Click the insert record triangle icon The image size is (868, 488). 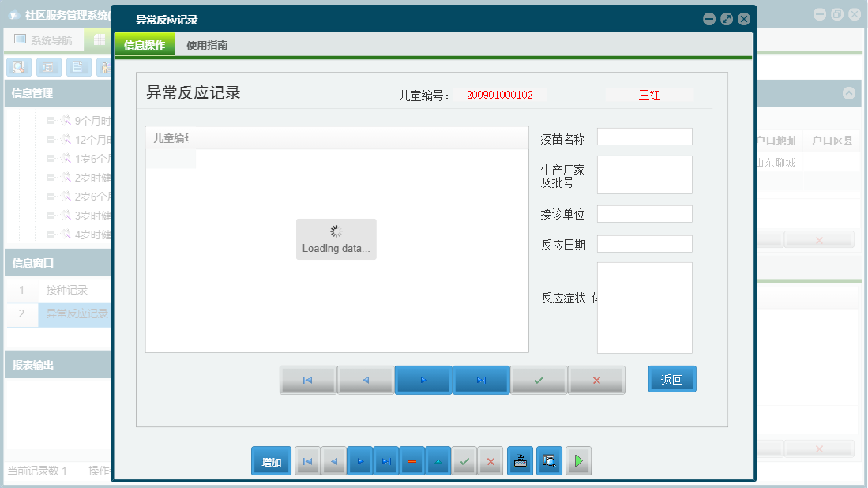click(438, 460)
